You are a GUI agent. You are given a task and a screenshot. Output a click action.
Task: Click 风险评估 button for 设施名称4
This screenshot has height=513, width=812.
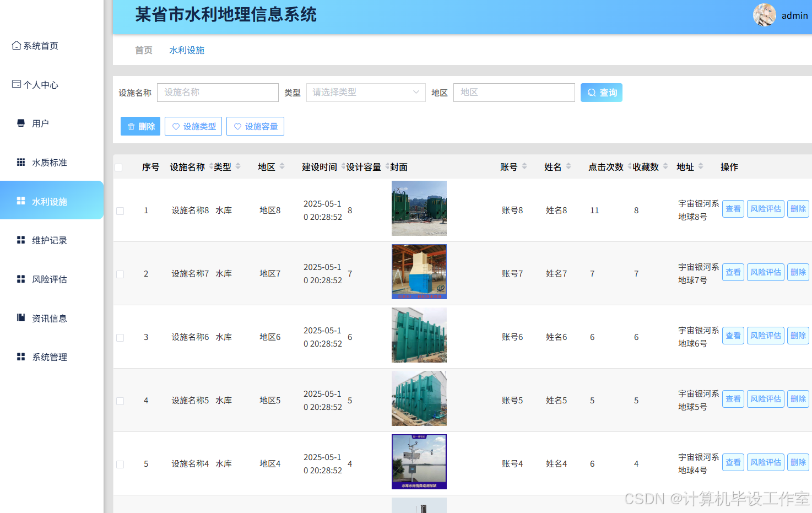766,462
